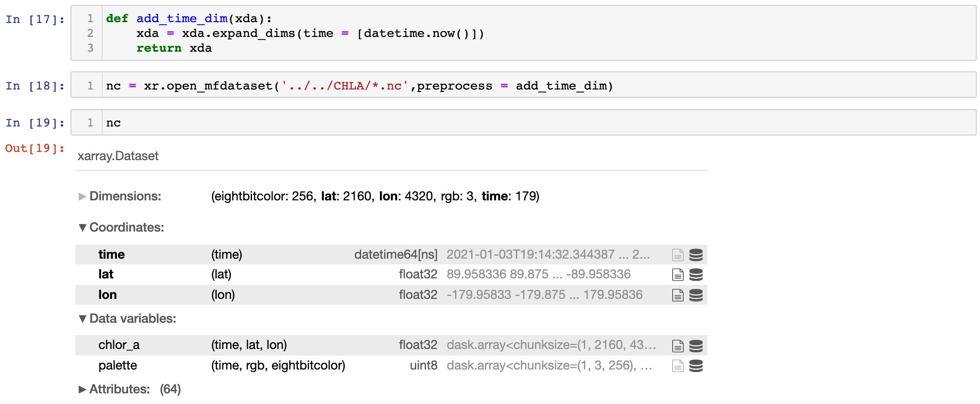
Task: Show data repr icon for chlor_a variable
Action: 696,346
